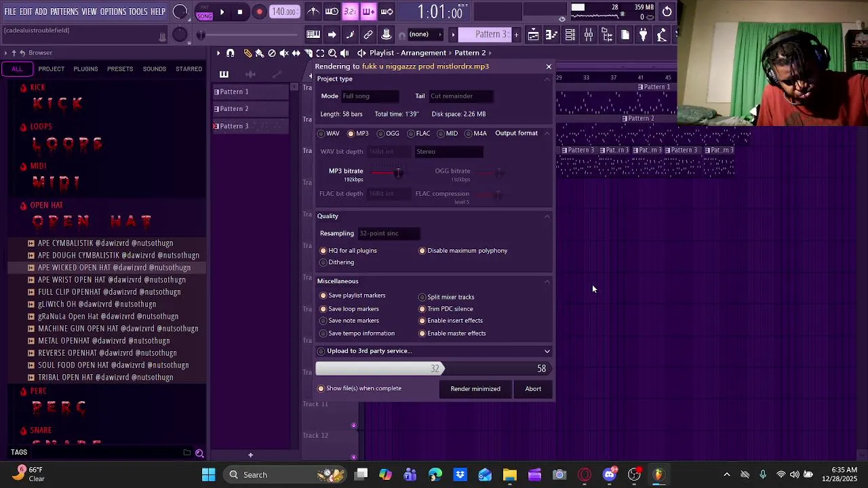Open the PATTERNS menu
Image resolution: width=868 pixels, height=488 pixels.
click(64, 12)
